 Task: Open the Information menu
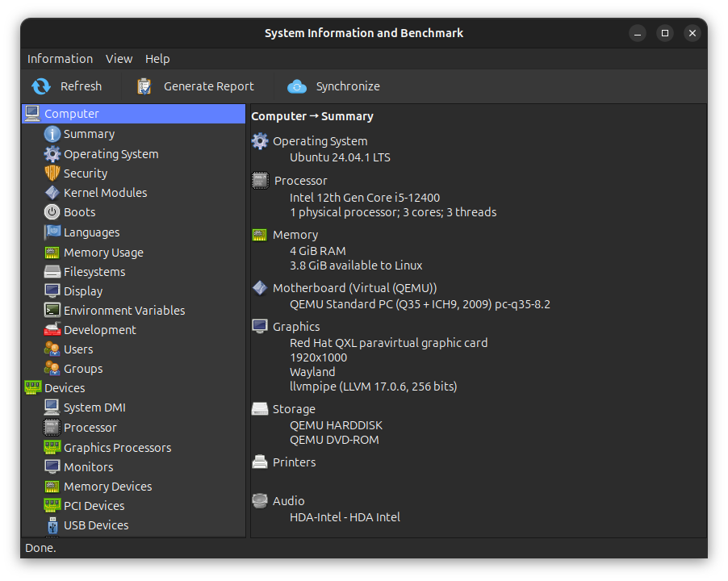coord(60,59)
